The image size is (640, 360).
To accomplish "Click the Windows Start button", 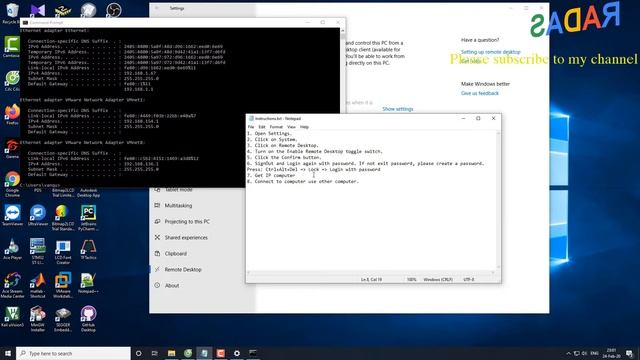I will pos(8,353).
